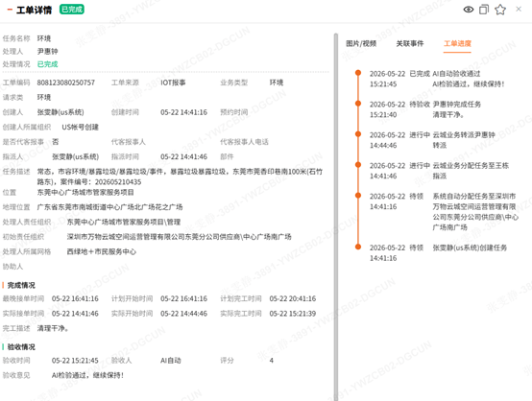Click progress text 云城业务分配任务至王栋
Image resolution: width=532 pixels, height=401 pixels.
(x=471, y=165)
